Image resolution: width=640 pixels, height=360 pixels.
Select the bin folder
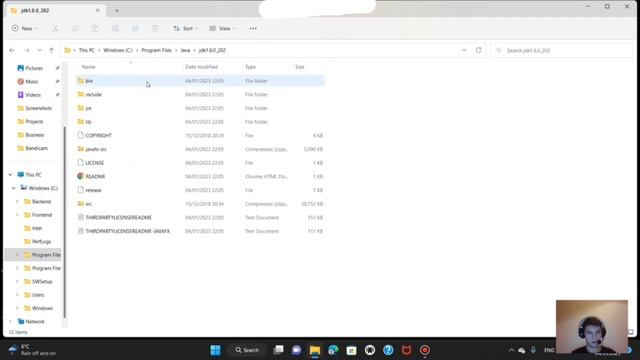(200, 81)
